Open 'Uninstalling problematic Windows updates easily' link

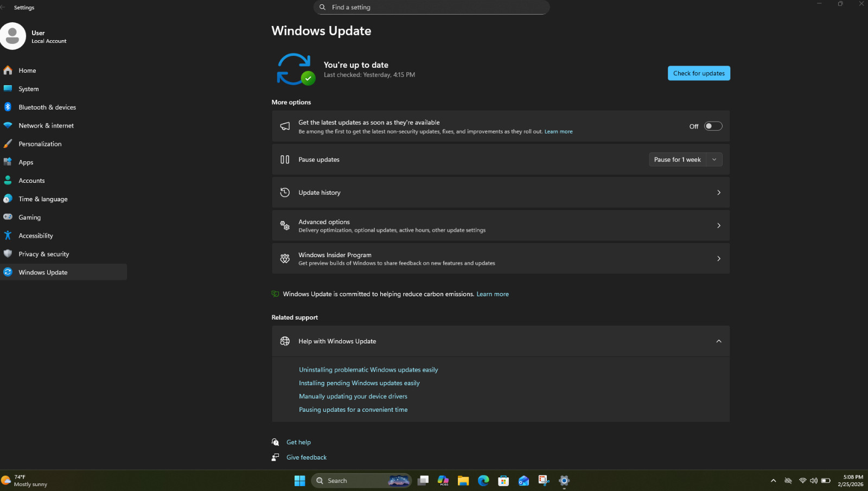coord(368,370)
